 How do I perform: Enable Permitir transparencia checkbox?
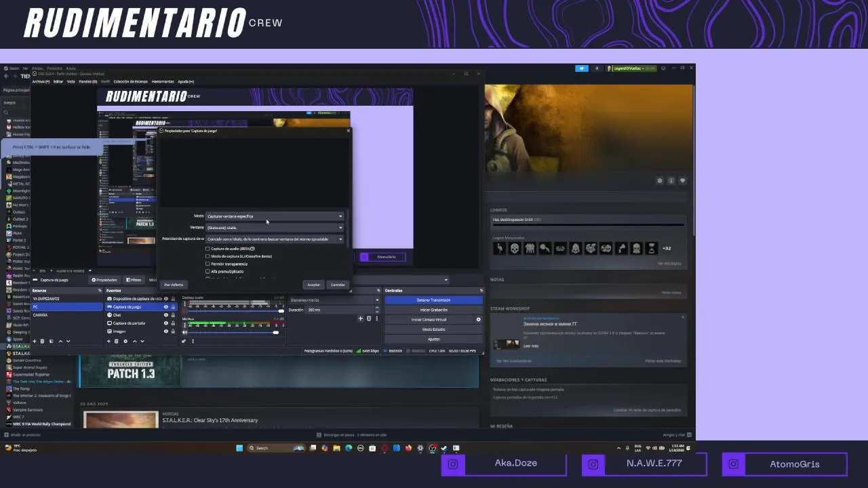coord(208,264)
